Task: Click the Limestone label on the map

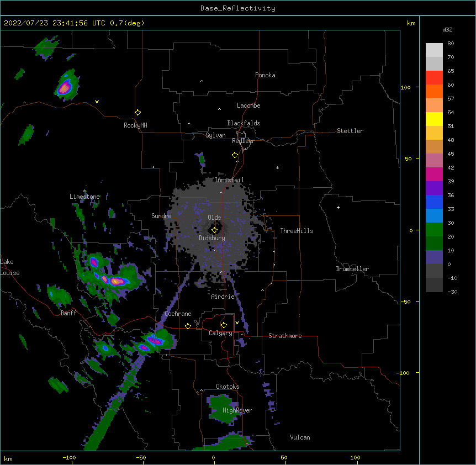Action: [84, 197]
